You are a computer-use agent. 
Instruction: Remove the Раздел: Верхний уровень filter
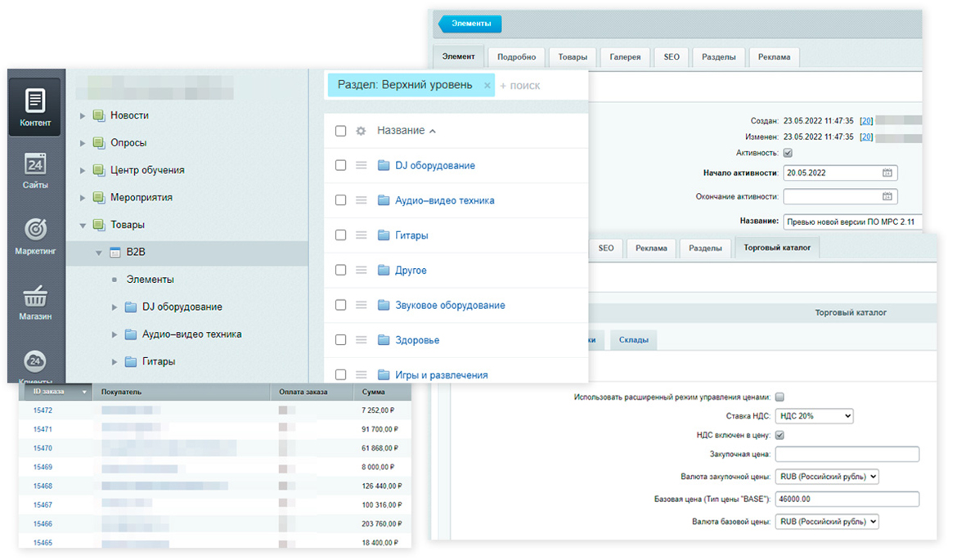click(487, 85)
